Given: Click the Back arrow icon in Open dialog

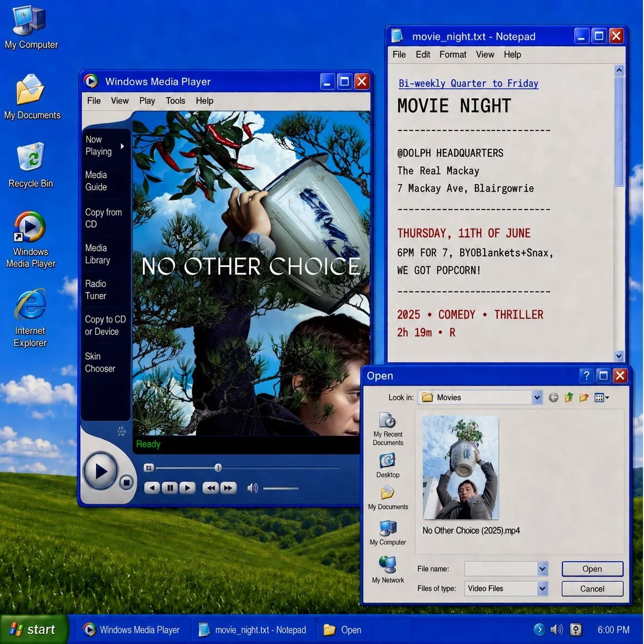Looking at the screenshot, I should tap(553, 397).
